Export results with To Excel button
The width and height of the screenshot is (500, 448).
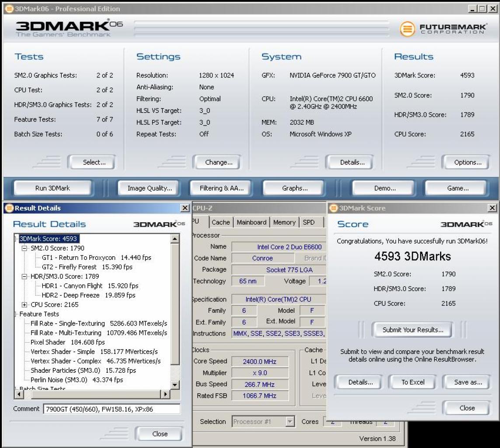coord(413,382)
